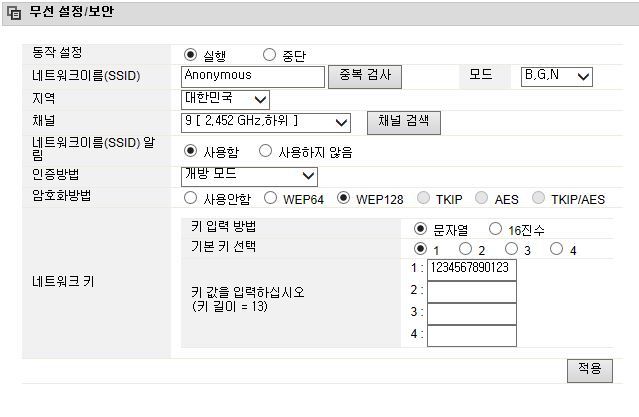
Task: Choose WEP64 encryption radio button
Action: point(270,199)
